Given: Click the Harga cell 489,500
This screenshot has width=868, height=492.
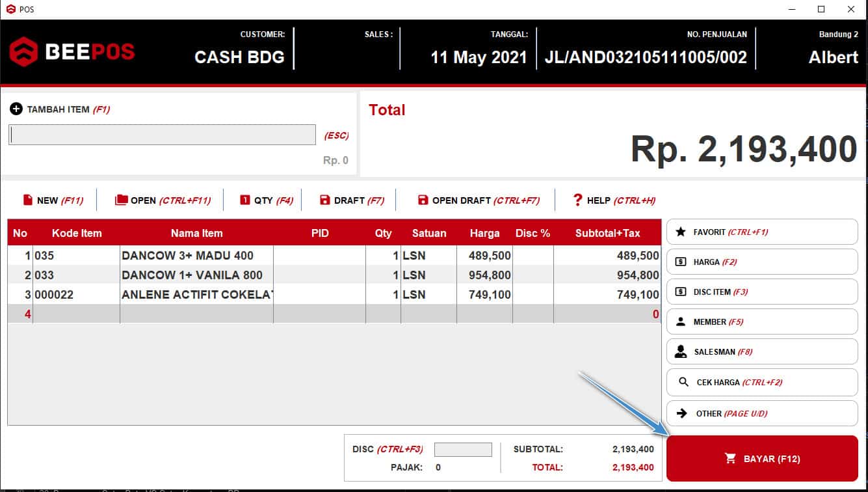Looking at the screenshot, I should click(x=485, y=256).
